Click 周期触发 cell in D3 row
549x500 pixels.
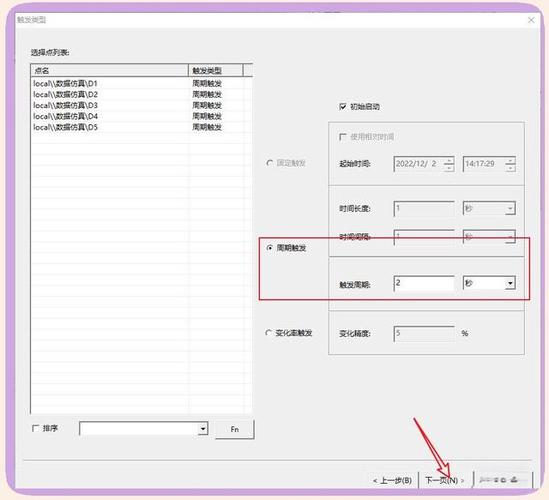point(207,105)
